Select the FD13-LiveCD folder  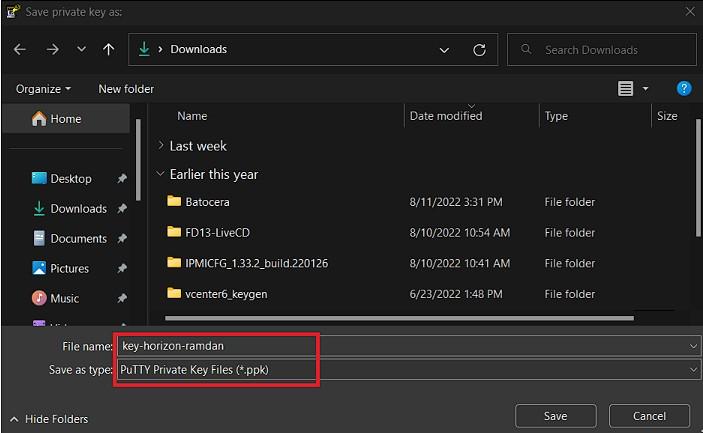pos(217,233)
